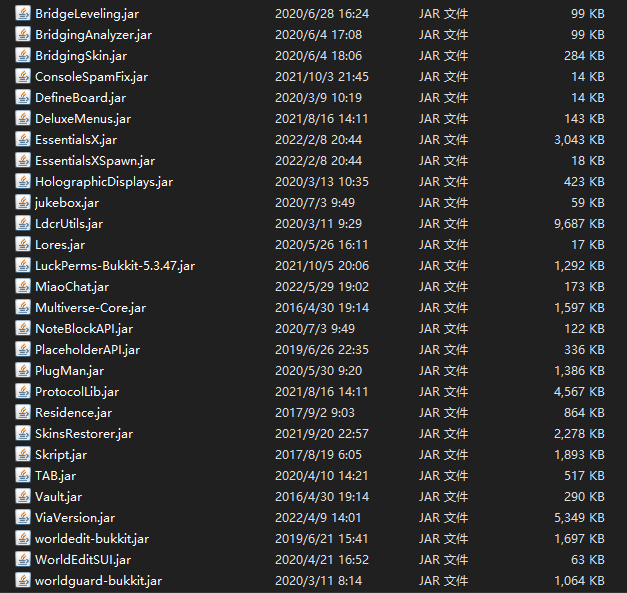Select the file name HolographicDisplays.jar
The width and height of the screenshot is (627, 593).
(104, 182)
